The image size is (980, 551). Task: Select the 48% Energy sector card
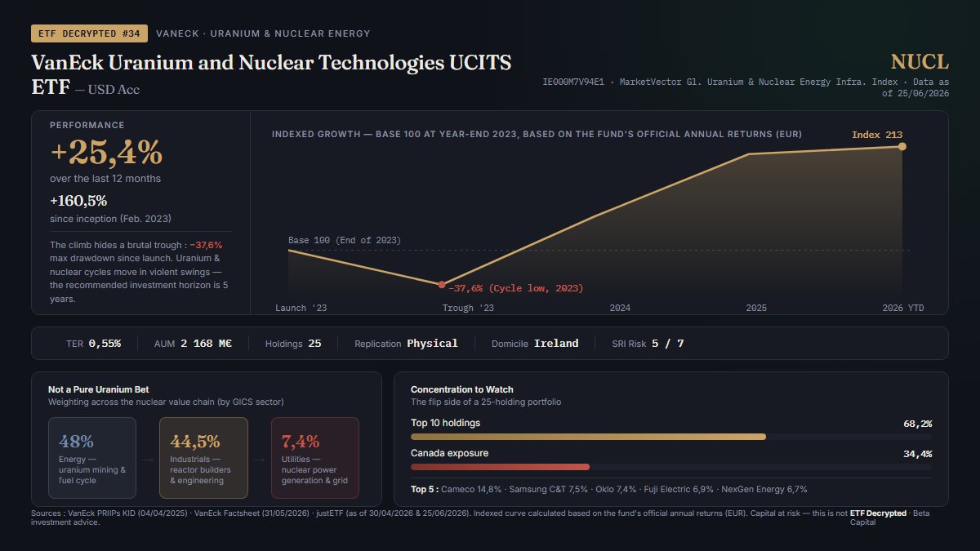tap(92, 458)
